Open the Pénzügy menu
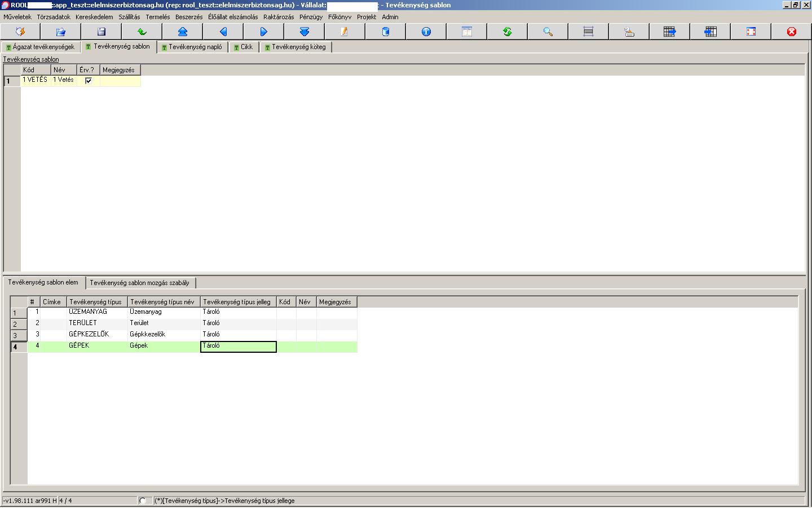The height and width of the screenshot is (508, 812). [311, 17]
